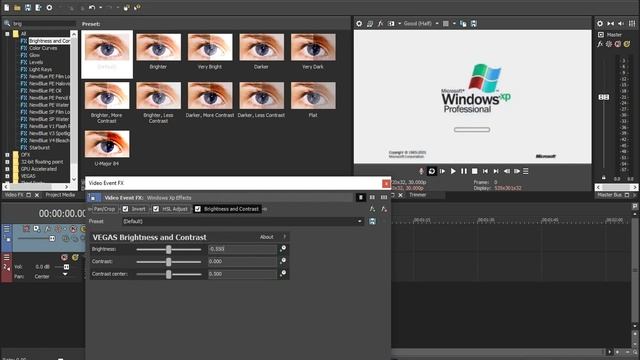The image size is (640, 360).
Task: Open the Preset (Default) dropdown
Action: coord(243,221)
